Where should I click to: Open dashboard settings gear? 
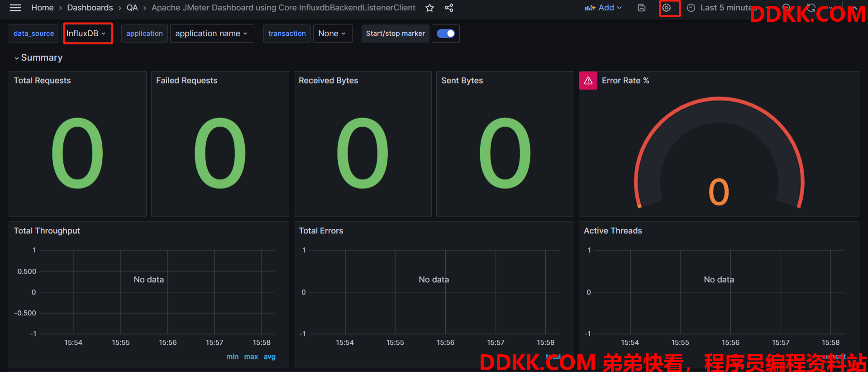(666, 8)
